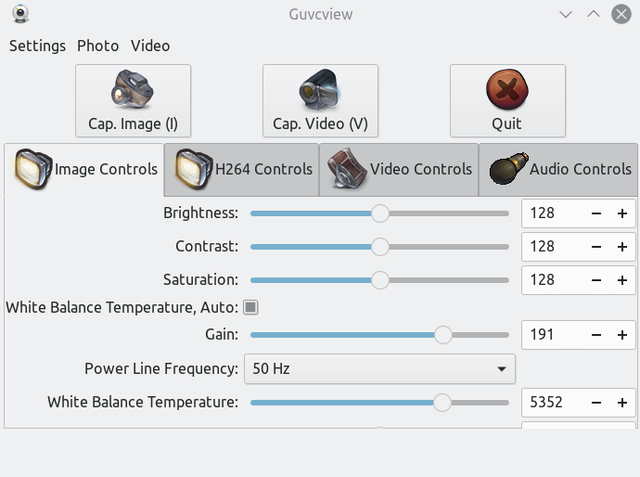Increase Brightness with the plus button

tap(622, 213)
